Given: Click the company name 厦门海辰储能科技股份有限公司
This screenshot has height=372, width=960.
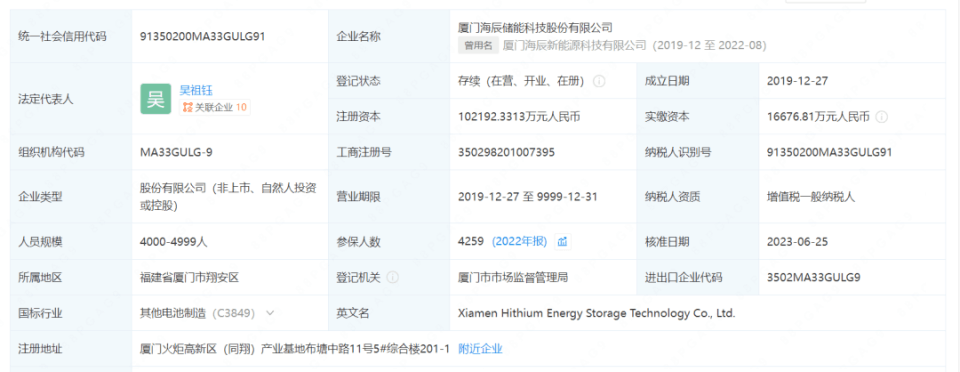Looking at the screenshot, I should click(x=535, y=27).
